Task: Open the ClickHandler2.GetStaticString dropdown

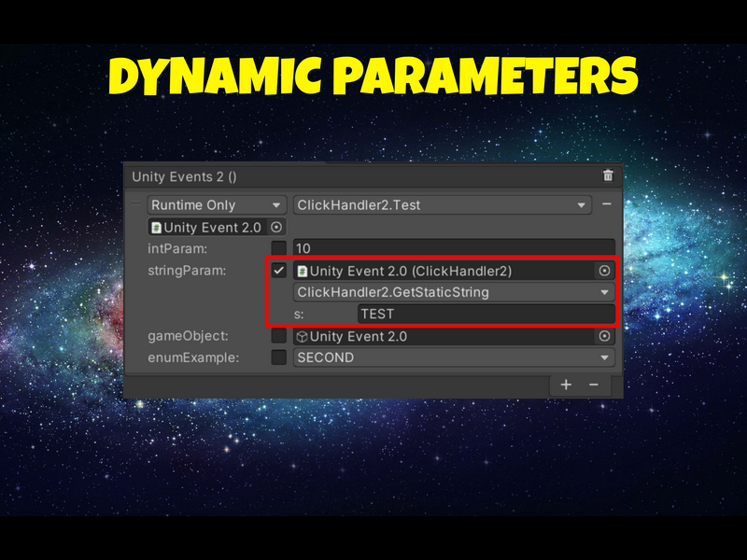Action: [x=454, y=292]
